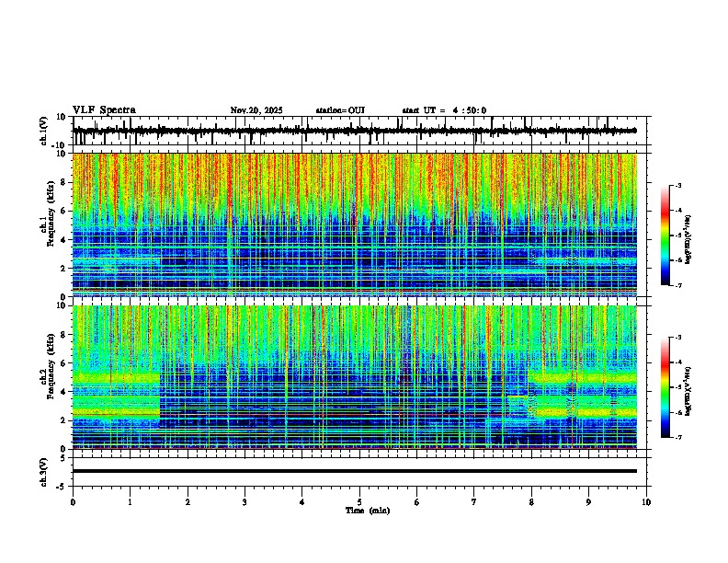This screenshot has width=728, height=563.
Task: Click the 'start UT = 4:50:0' text
Action: pos(444,110)
